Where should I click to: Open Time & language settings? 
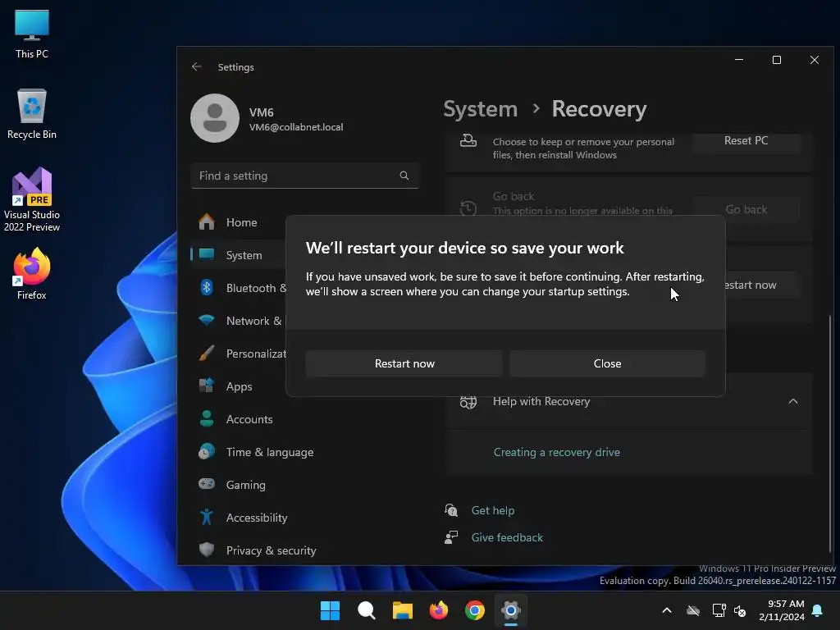click(269, 452)
